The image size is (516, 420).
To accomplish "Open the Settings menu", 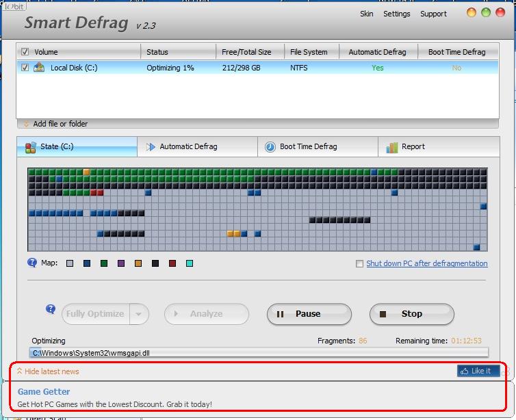I will pos(396,14).
